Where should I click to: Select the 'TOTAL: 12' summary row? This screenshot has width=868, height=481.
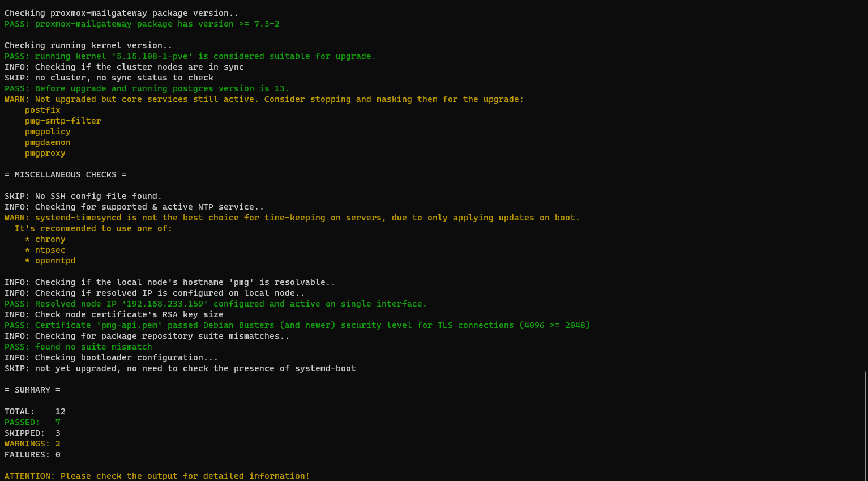(35, 411)
